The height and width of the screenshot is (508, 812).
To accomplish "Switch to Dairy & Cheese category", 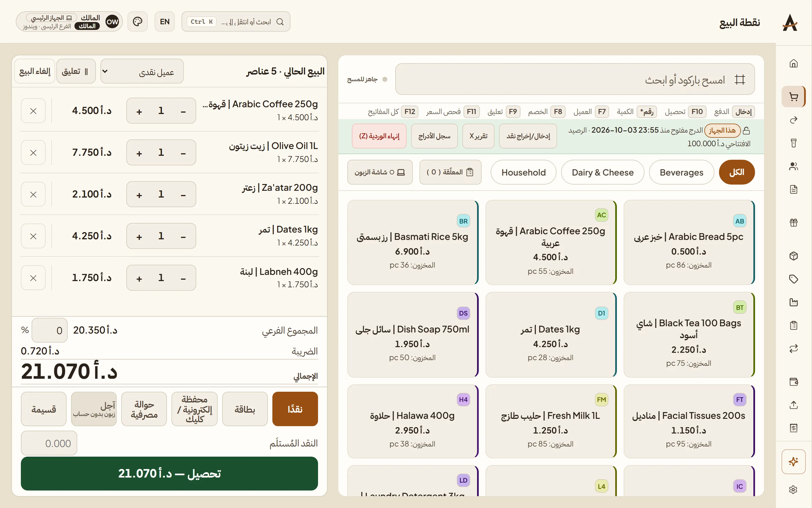I will 602,172.
